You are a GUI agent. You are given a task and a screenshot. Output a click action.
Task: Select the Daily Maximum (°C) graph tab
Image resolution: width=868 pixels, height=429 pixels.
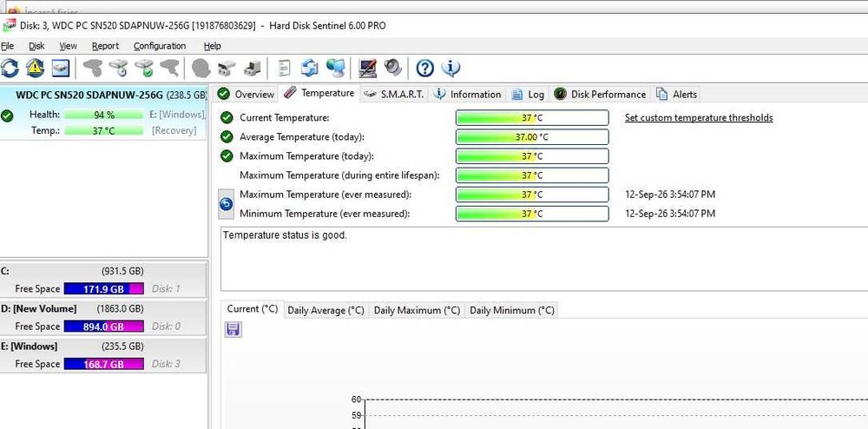(x=417, y=310)
